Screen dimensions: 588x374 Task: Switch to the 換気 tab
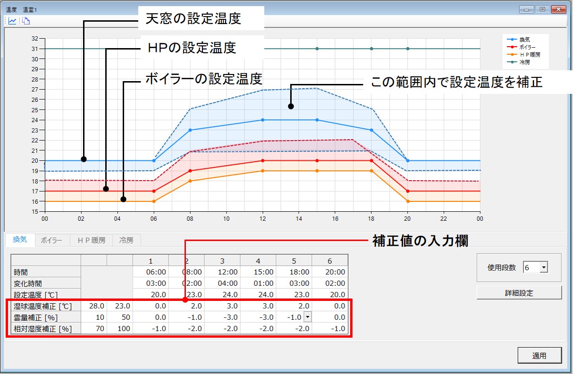coord(19,240)
